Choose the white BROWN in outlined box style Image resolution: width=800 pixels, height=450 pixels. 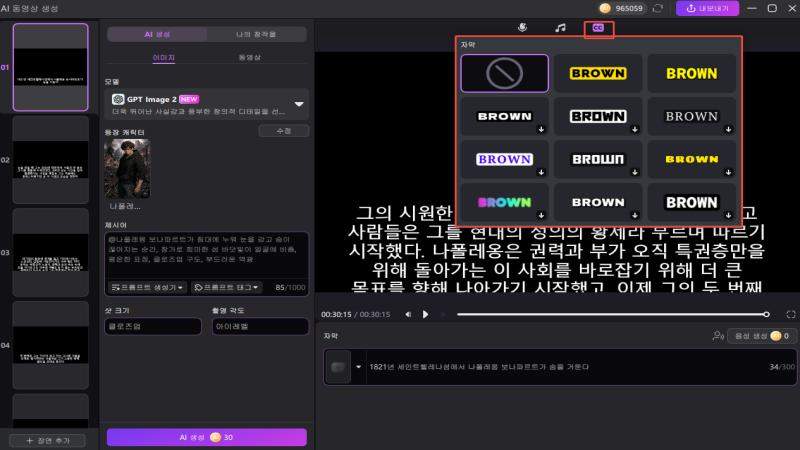tap(598, 116)
